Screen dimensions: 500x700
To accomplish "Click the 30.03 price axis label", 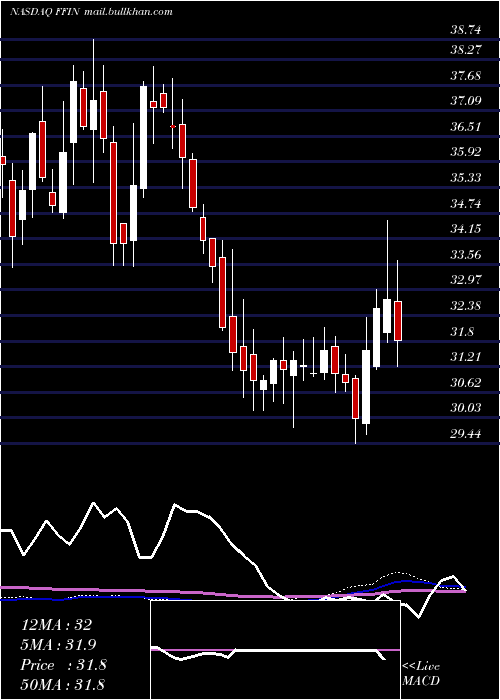I will (466, 408).
